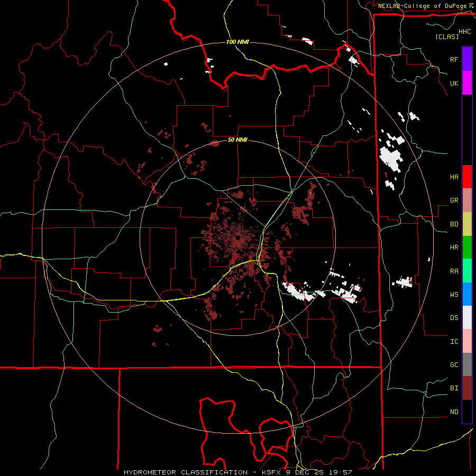The image size is (476, 476).
Task: Click the IC legend label
Action: 454,341
